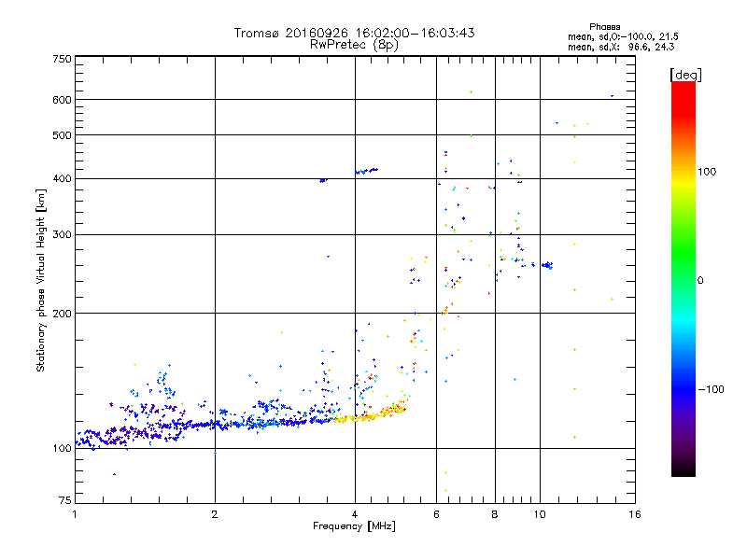
Task: Click the y-axis tick label '750'
Action: coord(62,59)
